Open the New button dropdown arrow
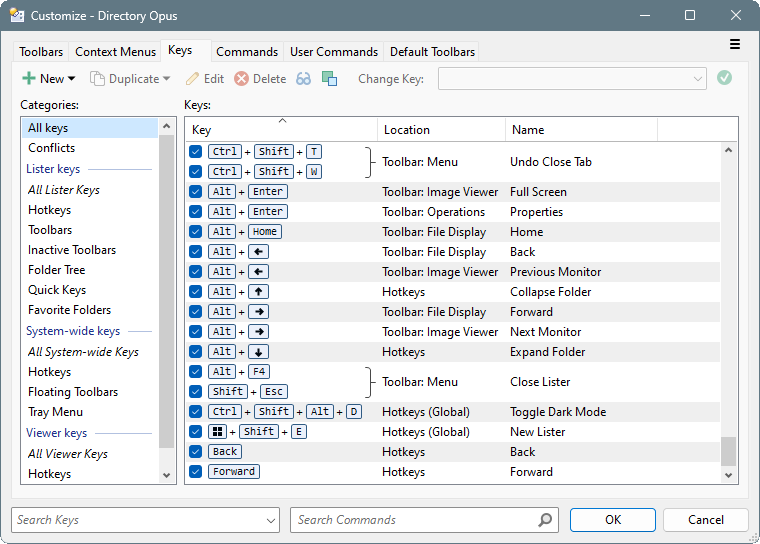 click(x=71, y=79)
